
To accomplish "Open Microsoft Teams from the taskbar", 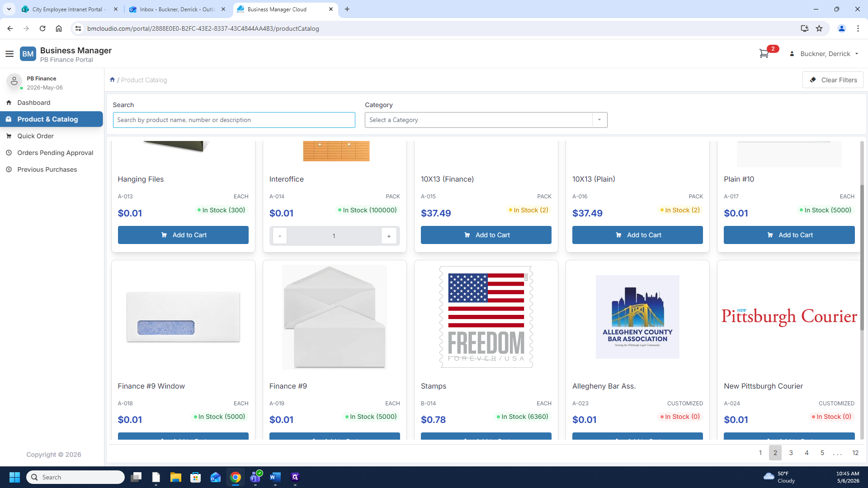I will click(x=255, y=477).
